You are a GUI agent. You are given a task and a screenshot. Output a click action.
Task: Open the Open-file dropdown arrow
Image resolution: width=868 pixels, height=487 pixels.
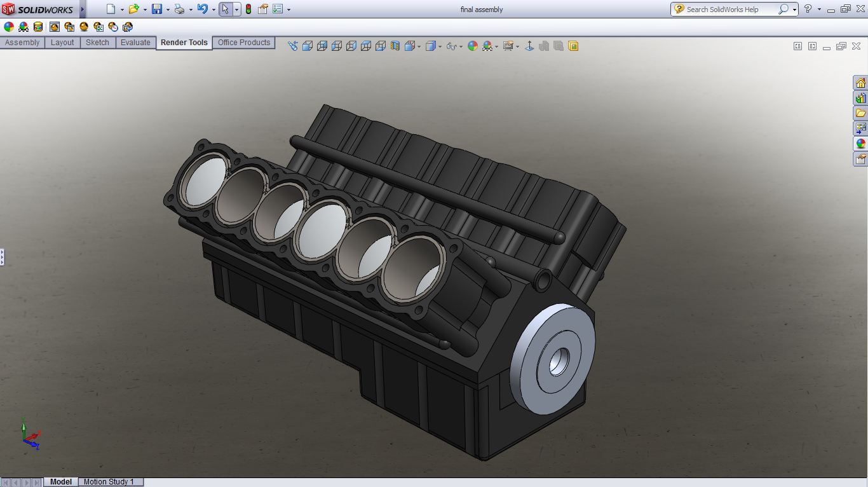145,10
